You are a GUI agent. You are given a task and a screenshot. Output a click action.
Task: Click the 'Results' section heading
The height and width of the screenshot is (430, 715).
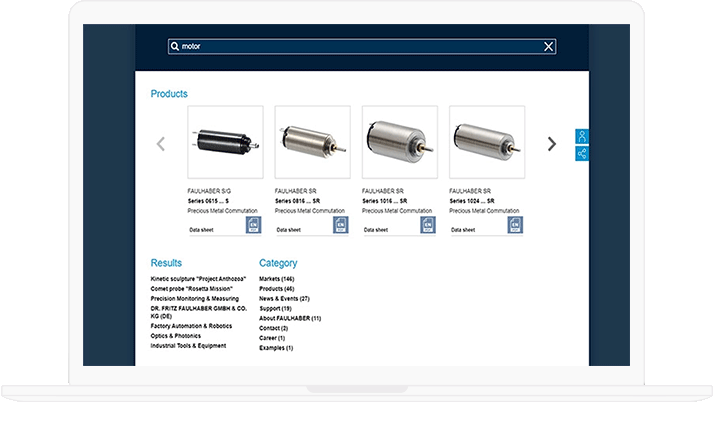(166, 263)
